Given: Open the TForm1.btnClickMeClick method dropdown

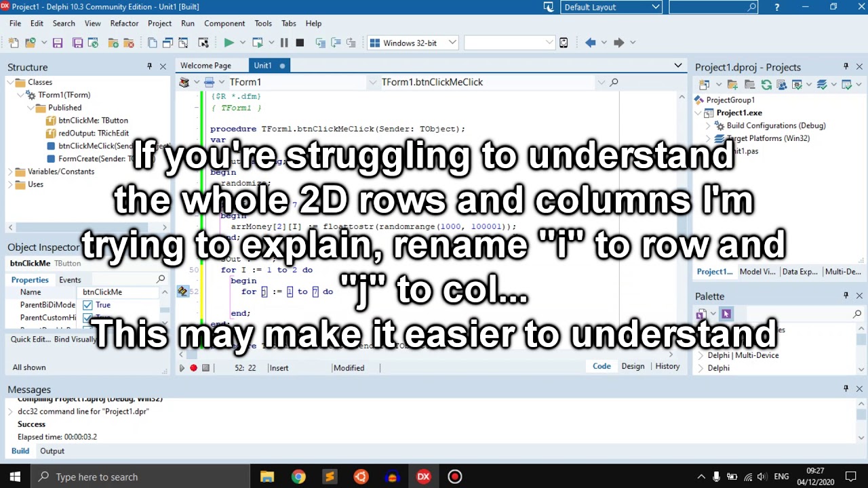Looking at the screenshot, I should point(601,82).
